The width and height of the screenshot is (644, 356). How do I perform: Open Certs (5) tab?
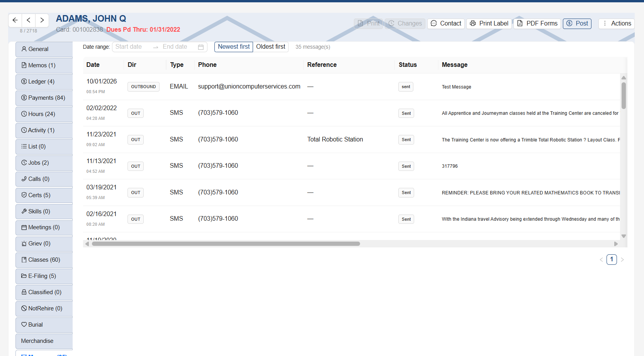pos(44,195)
